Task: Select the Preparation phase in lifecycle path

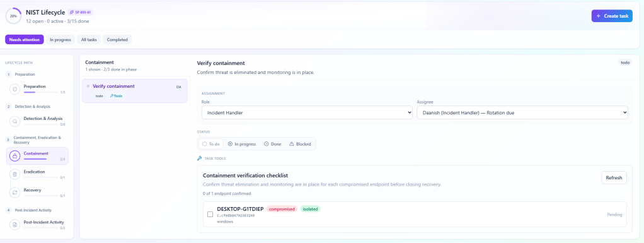Action: (37, 88)
